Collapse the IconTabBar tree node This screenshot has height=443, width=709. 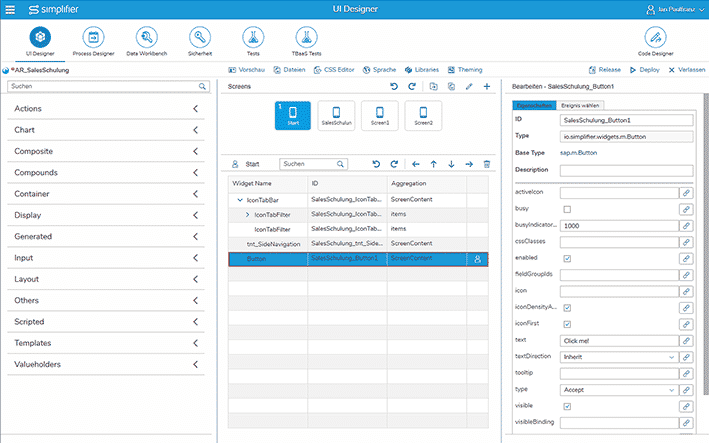(240, 200)
